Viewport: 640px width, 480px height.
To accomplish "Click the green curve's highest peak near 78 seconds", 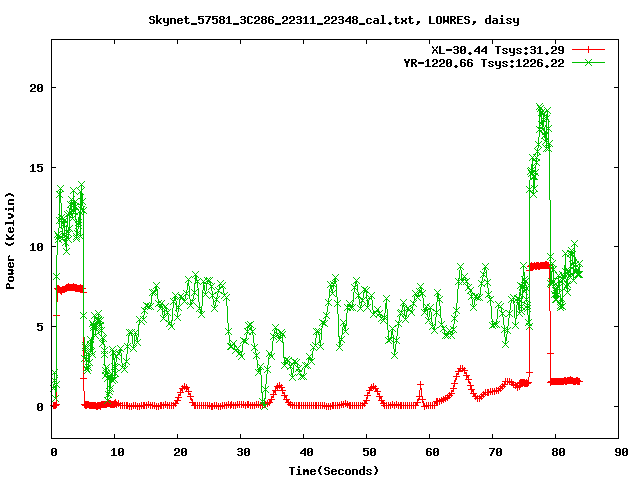I will click(540, 108).
